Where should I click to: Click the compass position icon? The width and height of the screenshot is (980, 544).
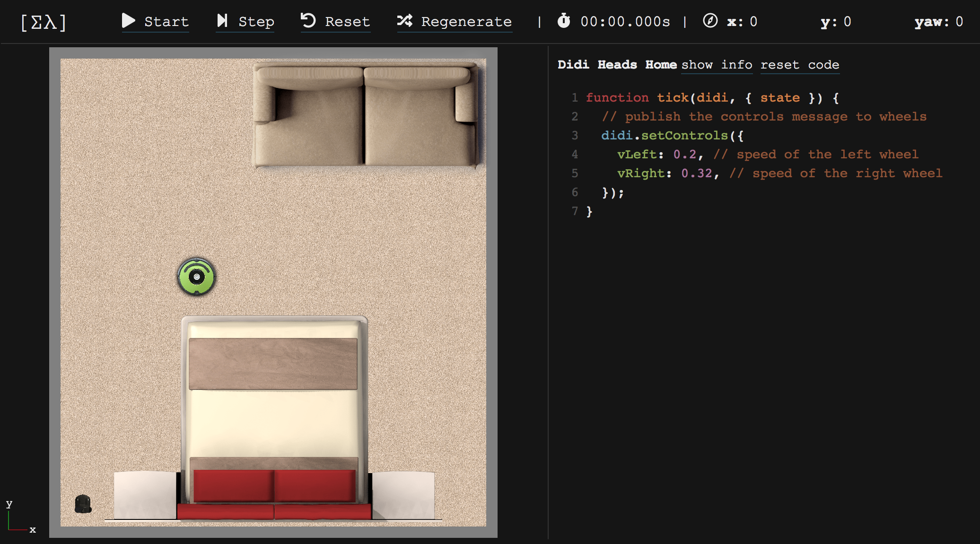point(710,21)
